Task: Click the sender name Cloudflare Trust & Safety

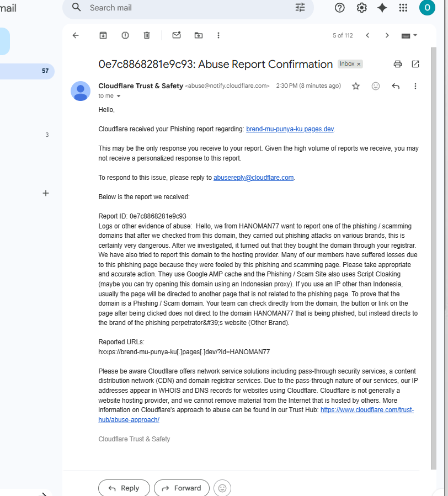Action: (x=141, y=86)
